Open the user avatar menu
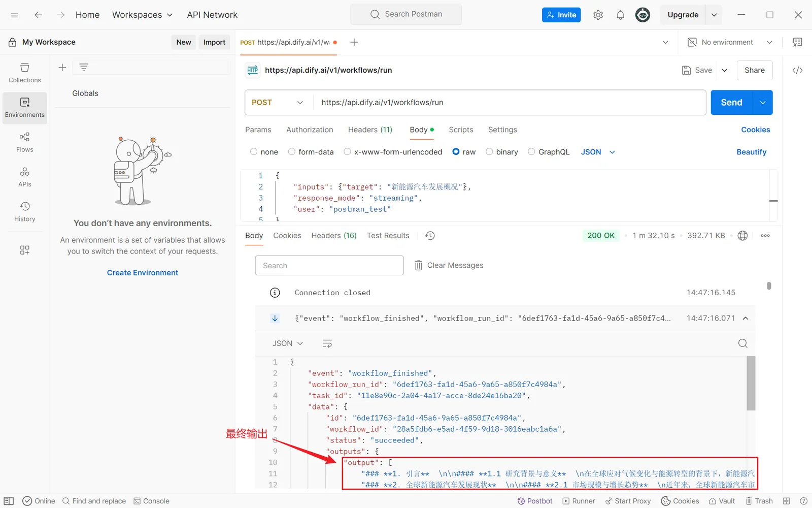812x508 pixels. coord(642,15)
